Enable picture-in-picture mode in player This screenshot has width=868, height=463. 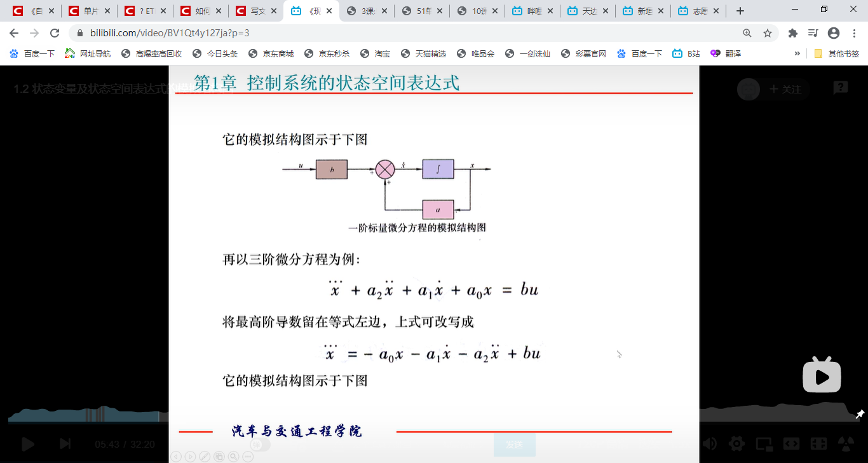pyautogui.click(x=764, y=444)
